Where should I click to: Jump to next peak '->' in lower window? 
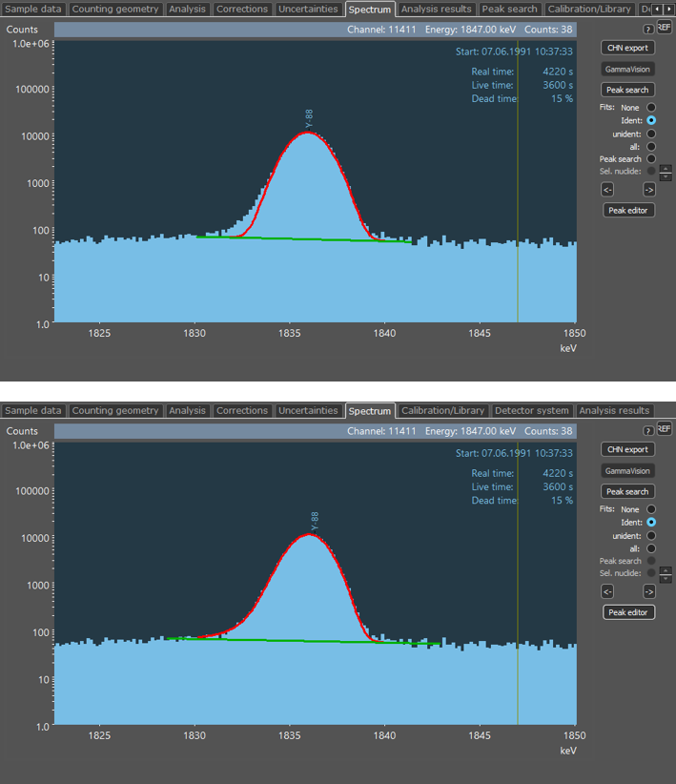pos(648,590)
